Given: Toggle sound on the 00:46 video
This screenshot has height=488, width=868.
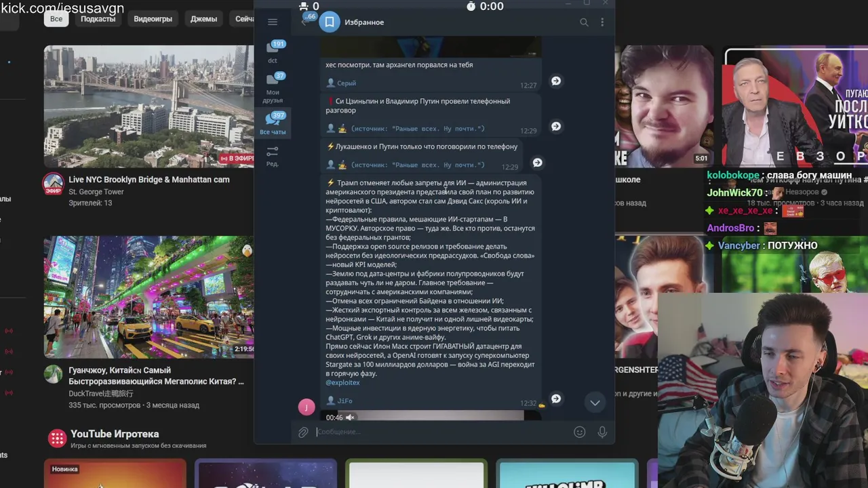Looking at the screenshot, I should click(350, 418).
